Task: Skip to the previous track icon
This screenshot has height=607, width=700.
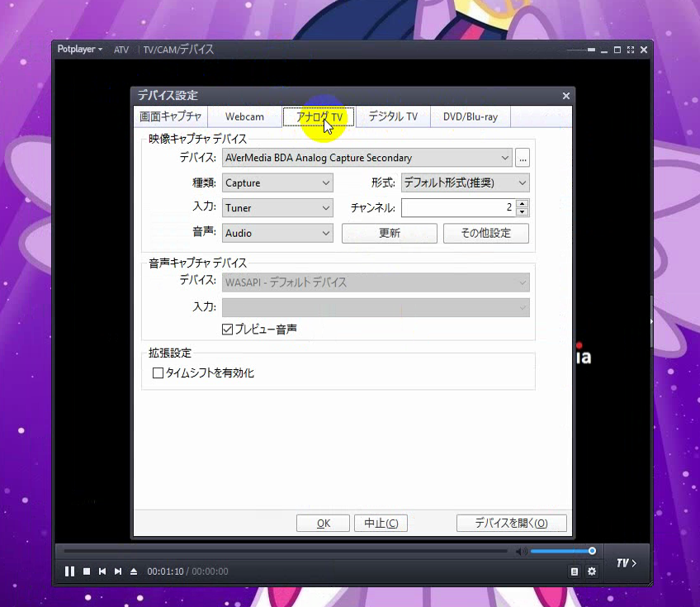Action: [x=102, y=571]
